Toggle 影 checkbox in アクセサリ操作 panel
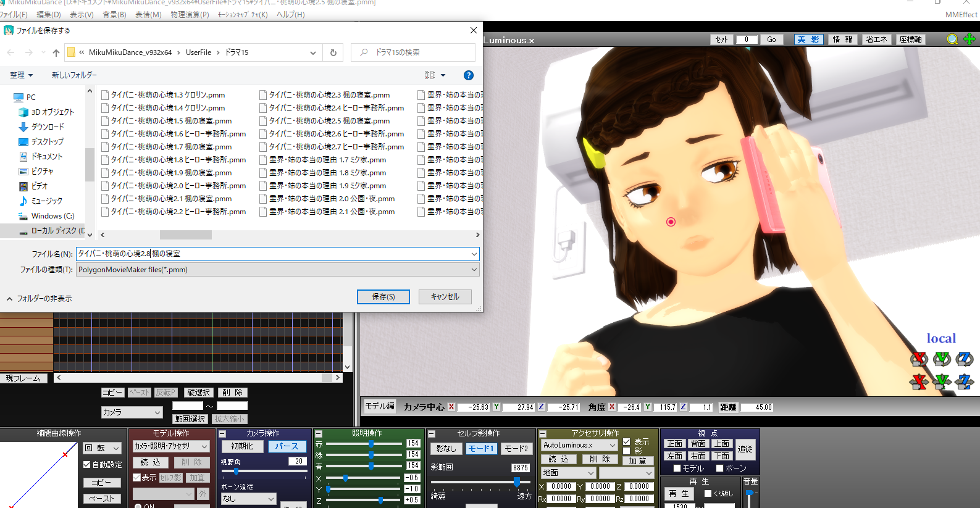This screenshot has height=508, width=980. [x=627, y=451]
